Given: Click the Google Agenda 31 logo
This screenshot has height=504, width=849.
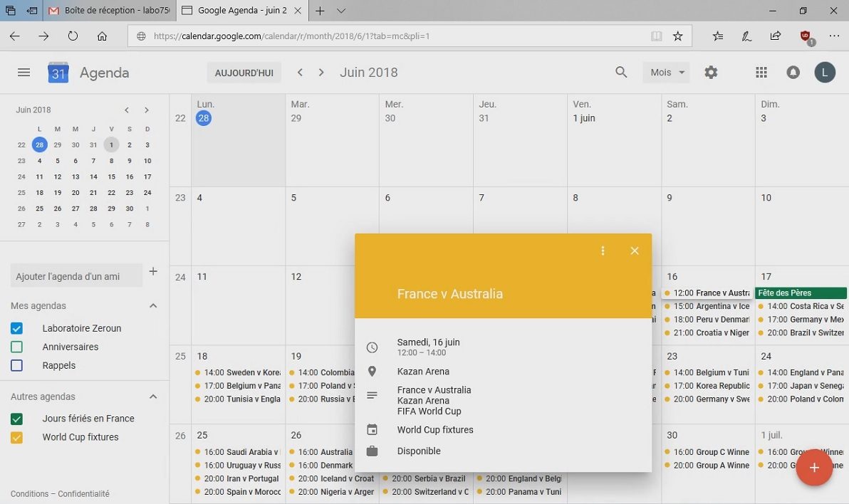Looking at the screenshot, I should pyautogui.click(x=58, y=73).
